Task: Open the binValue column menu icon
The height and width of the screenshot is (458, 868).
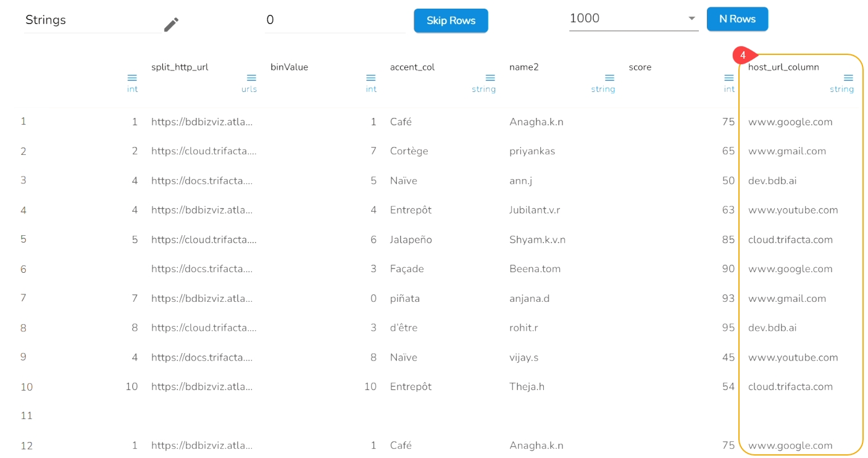Action: [370, 78]
